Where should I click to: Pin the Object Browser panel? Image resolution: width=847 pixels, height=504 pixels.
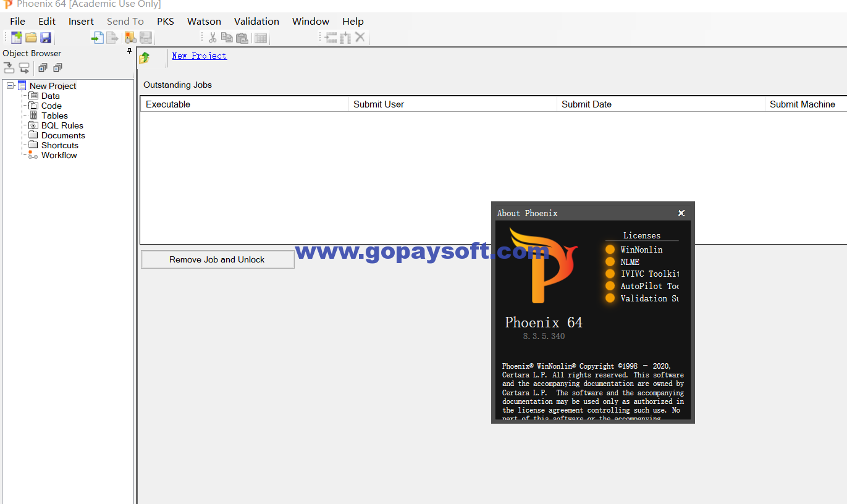pyautogui.click(x=129, y=51)
